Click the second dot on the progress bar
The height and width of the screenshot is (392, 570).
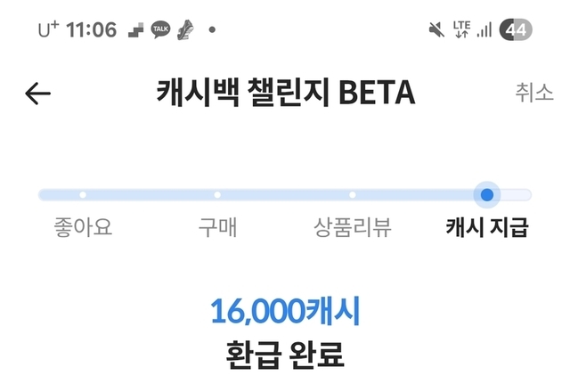pyautogui.click(x=217, y=194)
